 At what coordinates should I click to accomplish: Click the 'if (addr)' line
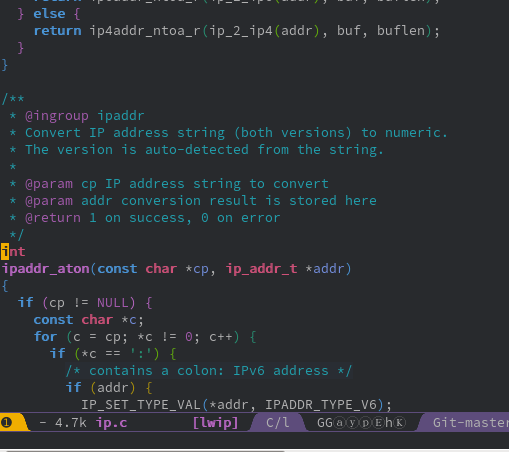(x=109, y=388)
